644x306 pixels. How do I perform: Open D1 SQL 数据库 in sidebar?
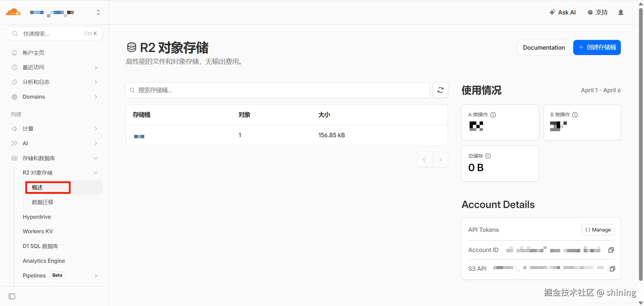point(41,246)
